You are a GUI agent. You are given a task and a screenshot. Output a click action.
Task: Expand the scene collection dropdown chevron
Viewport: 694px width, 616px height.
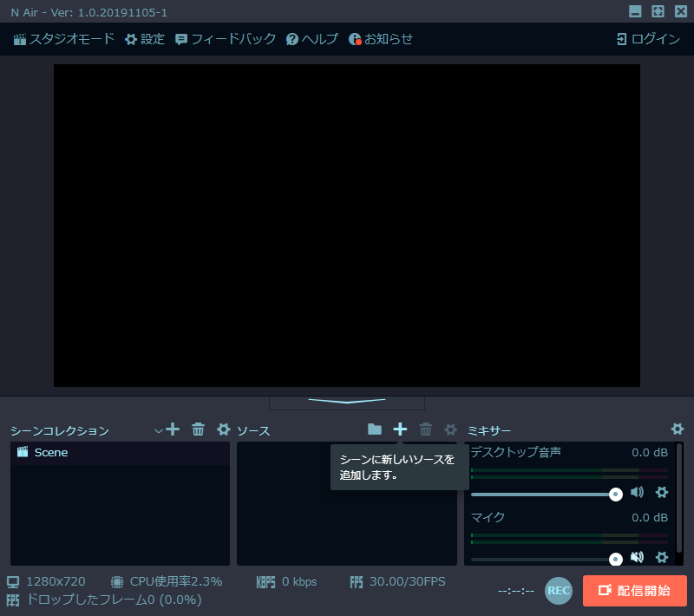(158, 429)
